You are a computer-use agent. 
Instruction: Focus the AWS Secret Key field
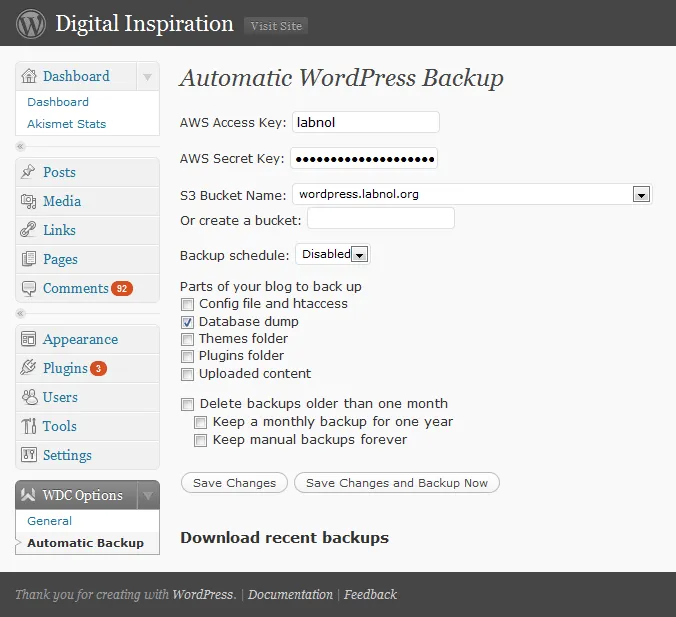364,158
